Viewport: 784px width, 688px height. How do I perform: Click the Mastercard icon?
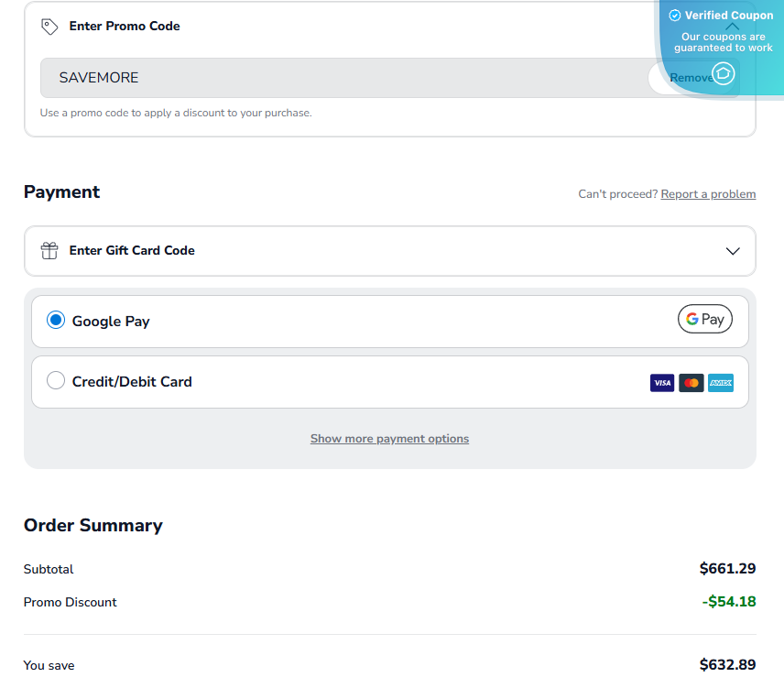click(x=691, y=382)
